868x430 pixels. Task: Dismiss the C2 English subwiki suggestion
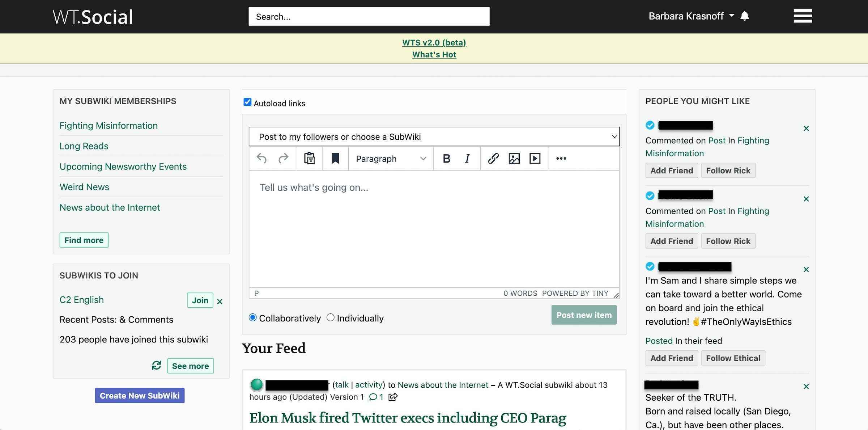pyautogui.click(x=220, y=301)
